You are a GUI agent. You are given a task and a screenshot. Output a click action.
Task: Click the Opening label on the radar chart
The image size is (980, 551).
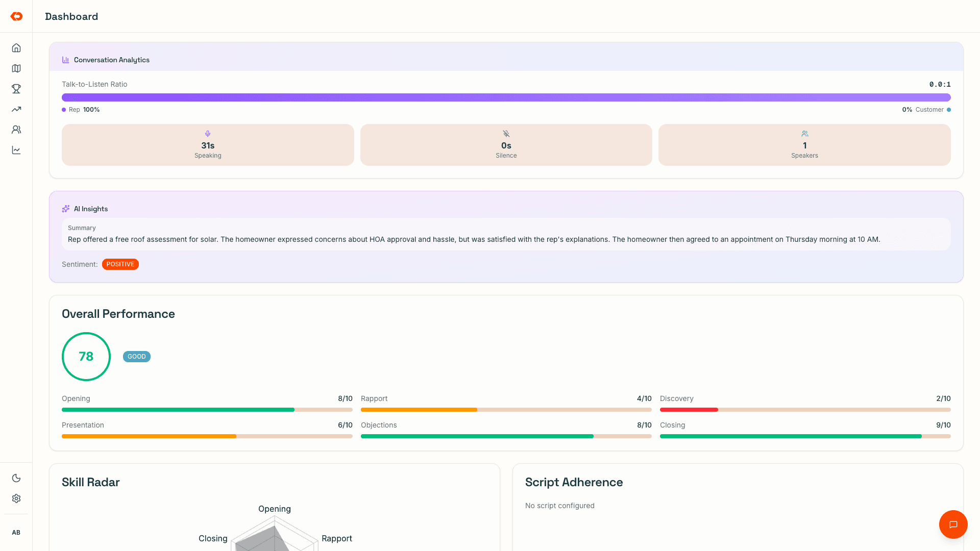pos(275,509)
